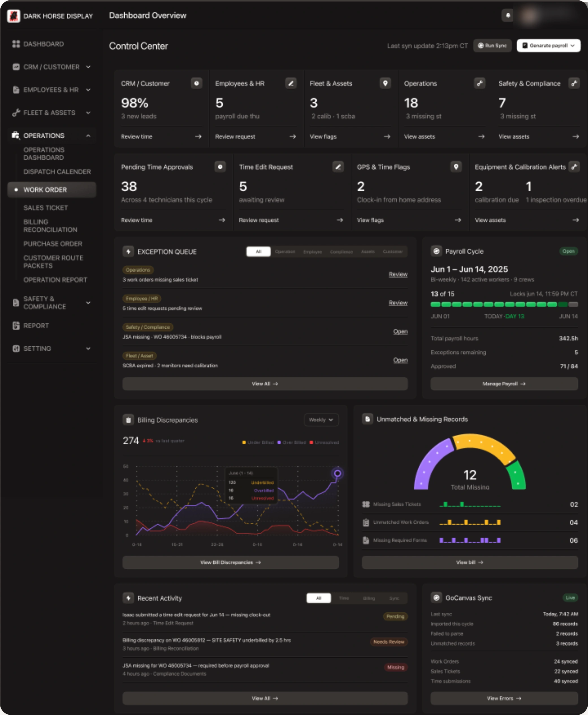The width and height of the screenshot is (588, 715).
Task: Open the Generate payroll dropdown button
Action: (548, 46)
